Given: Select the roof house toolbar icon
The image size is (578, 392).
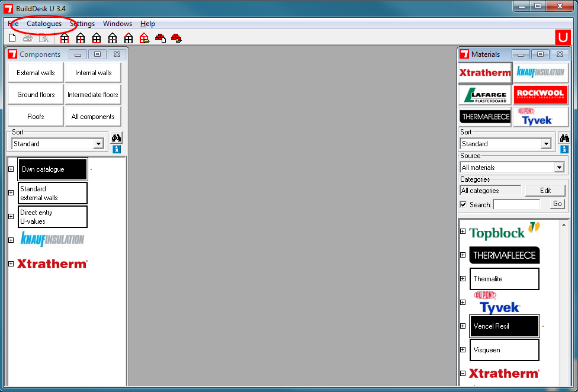Looking at the screenshot, I should pyautogui.click(x=129, y=38).
